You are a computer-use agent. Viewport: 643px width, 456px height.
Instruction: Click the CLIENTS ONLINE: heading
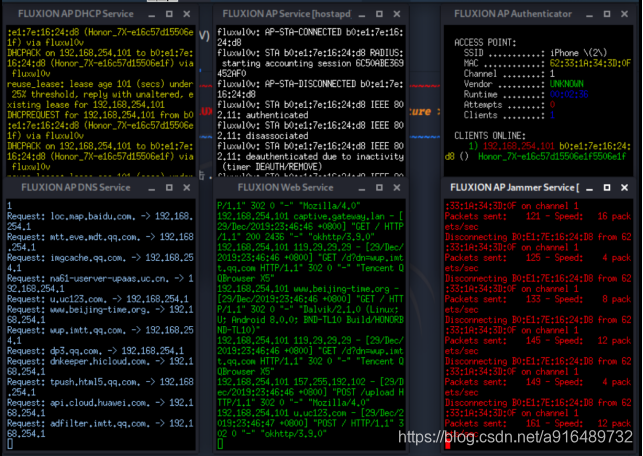(x=490, y=136)
